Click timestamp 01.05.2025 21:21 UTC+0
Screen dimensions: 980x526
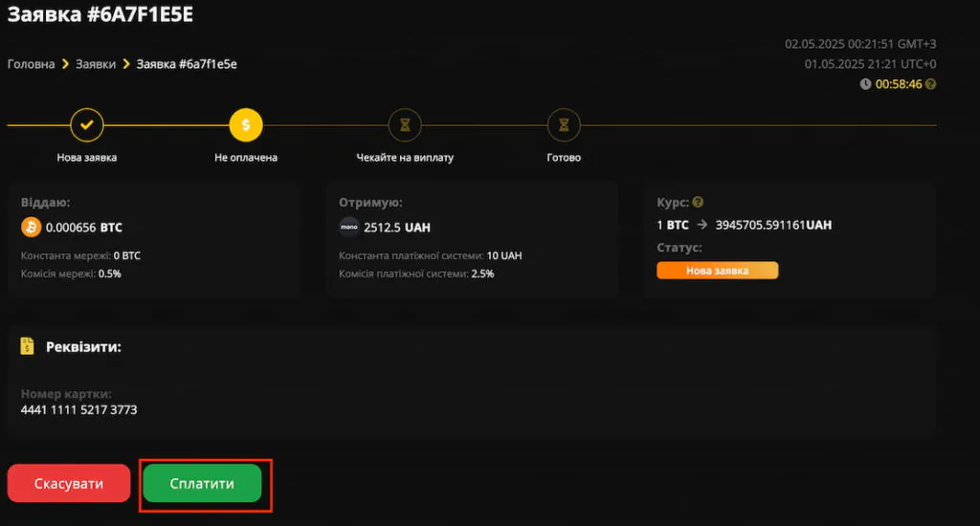pyautogui.click(x=871, y=64)
